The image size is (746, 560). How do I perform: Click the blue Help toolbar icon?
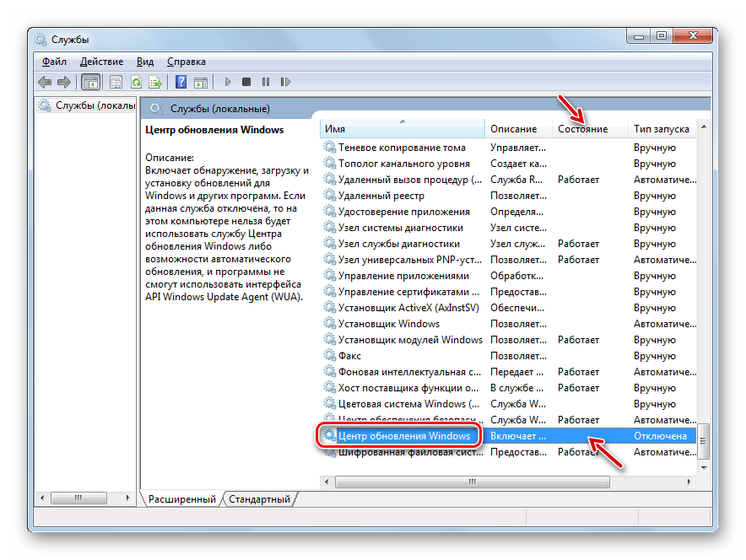[x=181, y=82]
